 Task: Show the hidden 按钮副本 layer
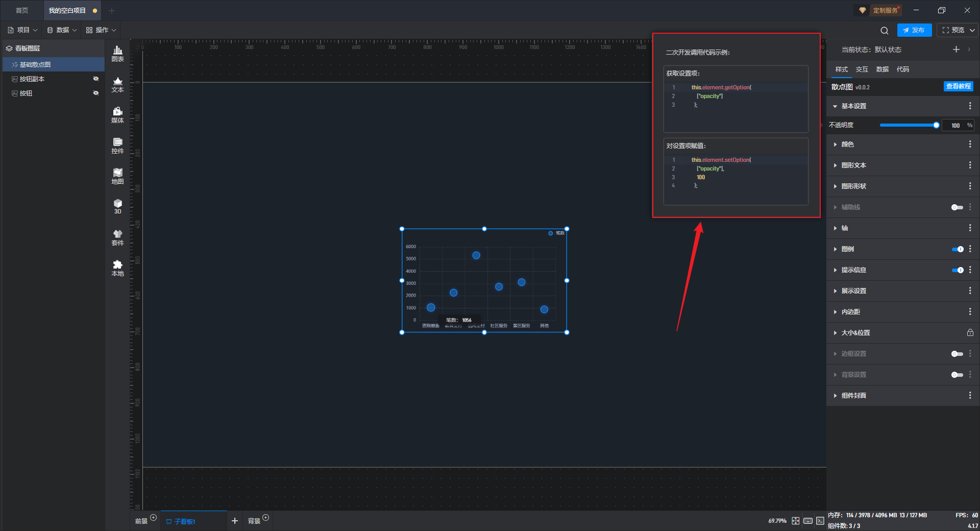point(96,79)
